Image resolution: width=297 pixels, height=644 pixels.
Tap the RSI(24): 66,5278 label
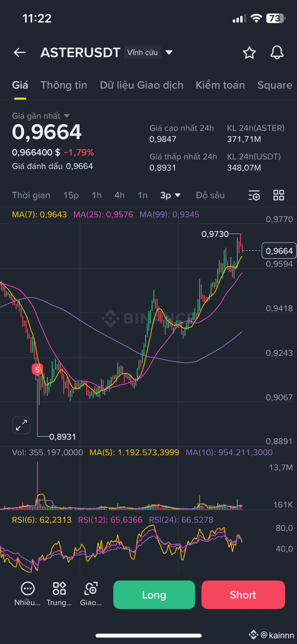[x=181, y=520]
